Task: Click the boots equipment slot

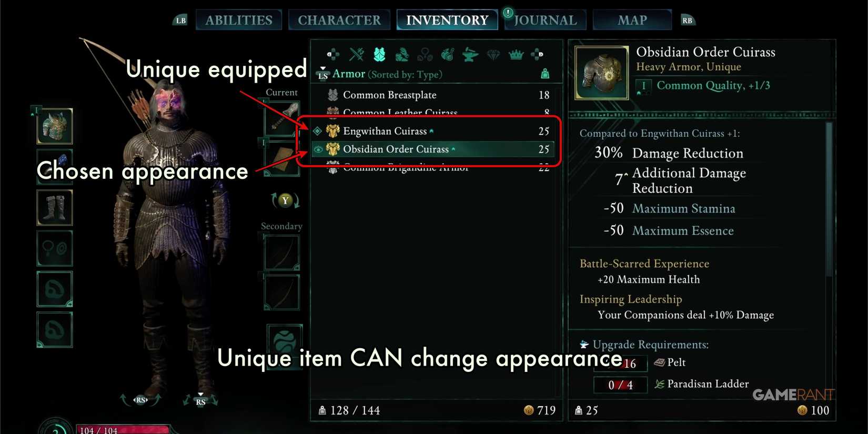Action: coord(55,207)
